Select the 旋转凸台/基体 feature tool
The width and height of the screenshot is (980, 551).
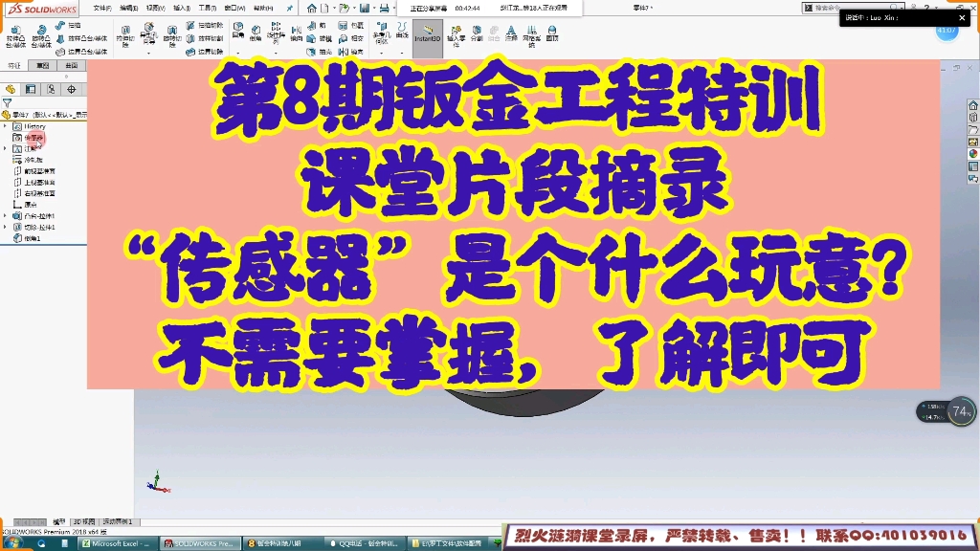[x=41, y=32]
